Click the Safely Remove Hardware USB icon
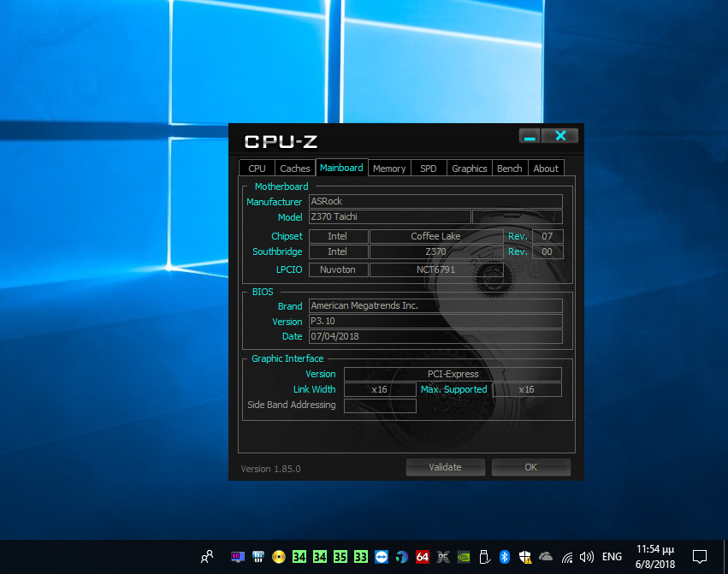This screenshot has width=728, height=574. [x=484, y=556]
